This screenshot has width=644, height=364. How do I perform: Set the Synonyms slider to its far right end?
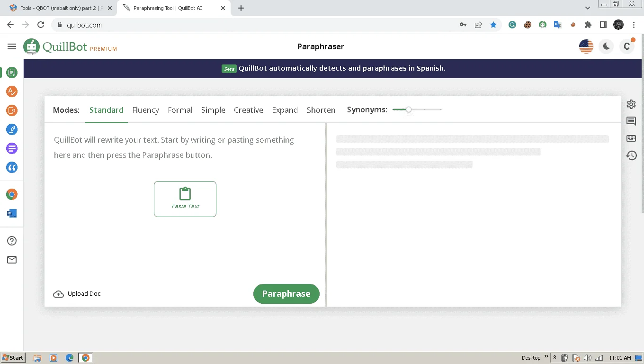[441, 109]
